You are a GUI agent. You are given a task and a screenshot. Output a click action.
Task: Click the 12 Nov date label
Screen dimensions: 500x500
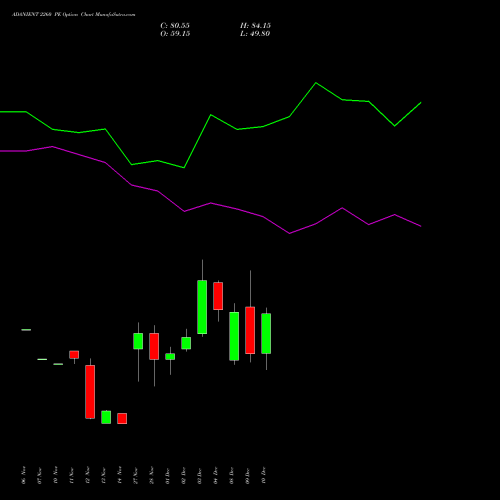(87, 475)
